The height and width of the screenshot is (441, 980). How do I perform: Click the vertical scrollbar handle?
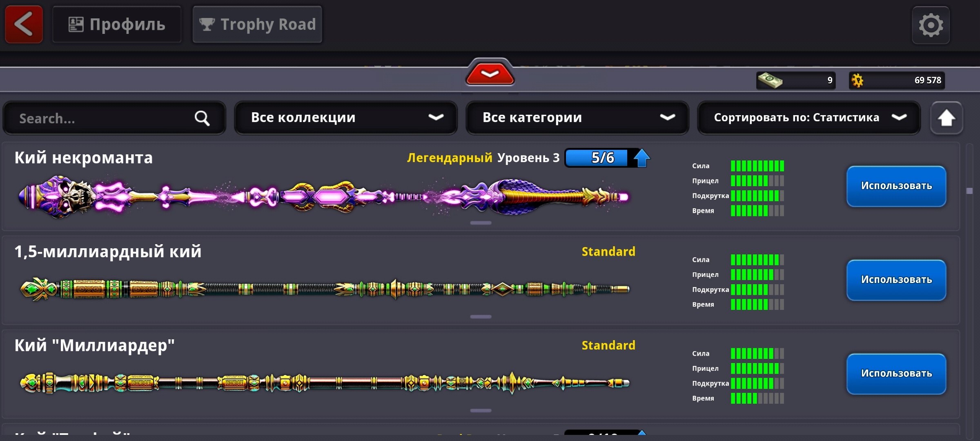tap(969, 191)
